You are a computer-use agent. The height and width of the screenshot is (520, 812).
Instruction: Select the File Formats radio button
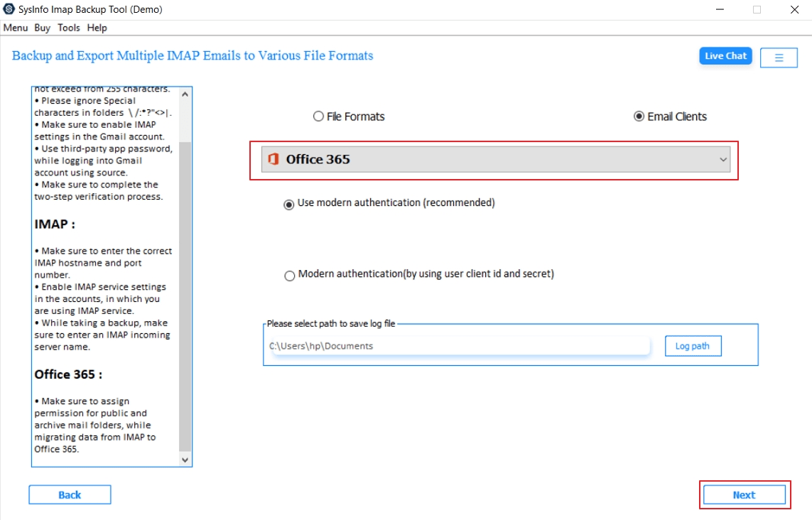click(x=318, y=117)
